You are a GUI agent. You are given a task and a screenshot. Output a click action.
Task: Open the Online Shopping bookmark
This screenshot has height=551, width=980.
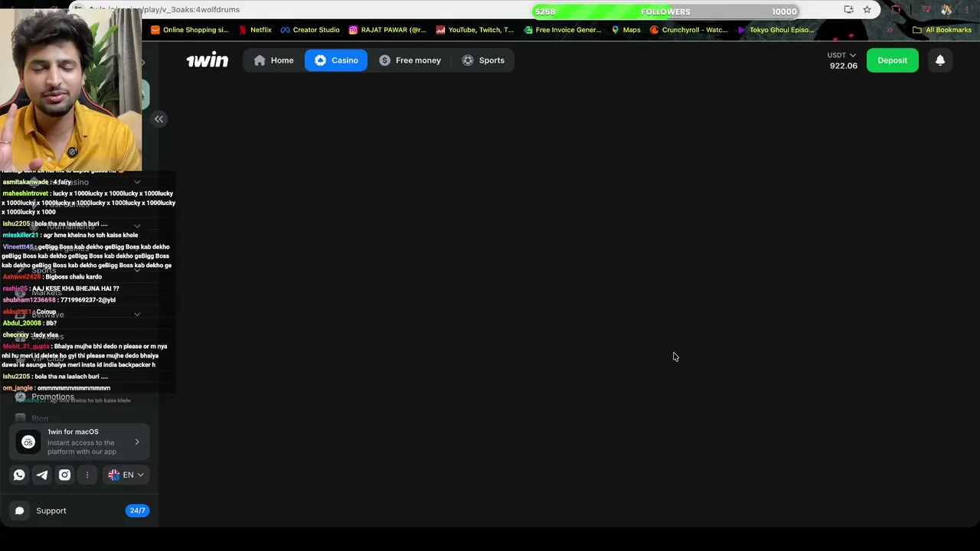189,30
